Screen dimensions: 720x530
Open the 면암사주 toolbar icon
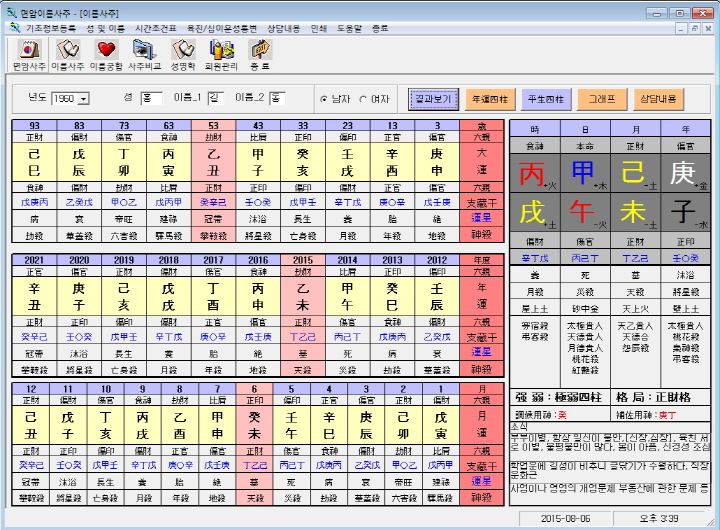29,55
